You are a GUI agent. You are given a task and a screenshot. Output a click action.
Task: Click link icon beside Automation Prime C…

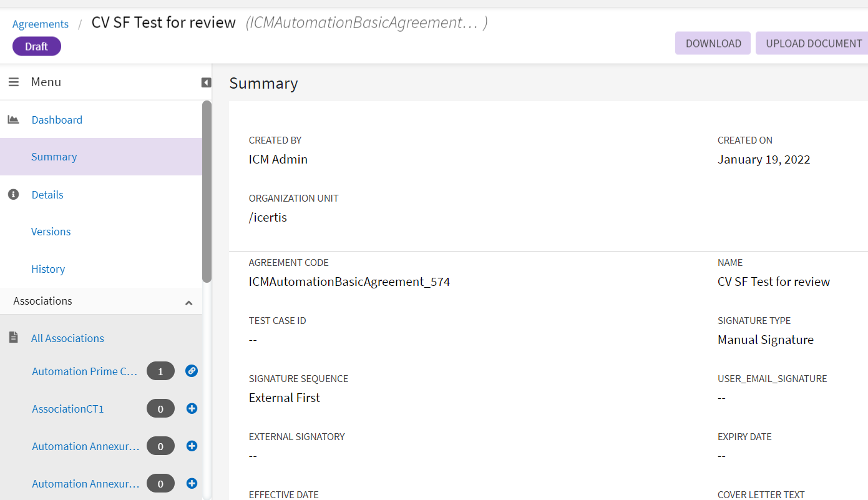[192, 371]
